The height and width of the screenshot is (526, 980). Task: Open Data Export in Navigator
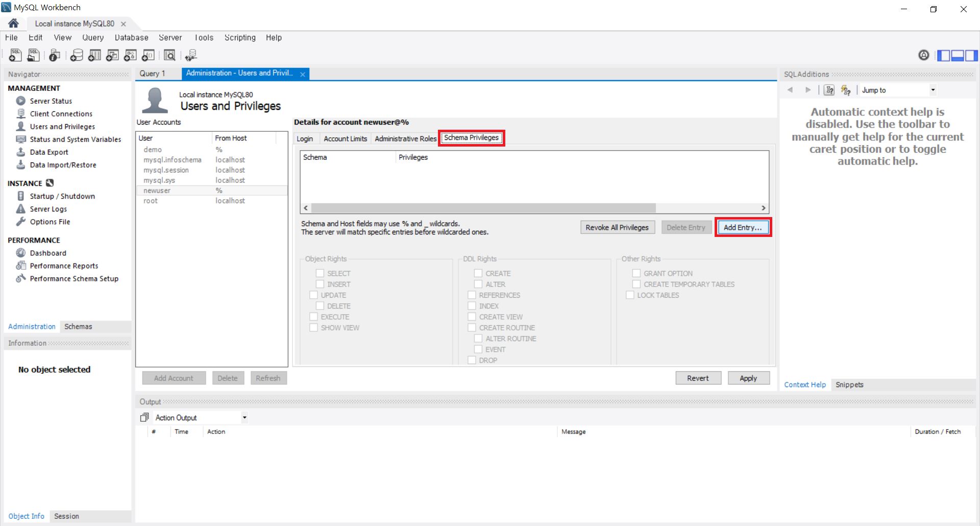[x=48, y=152]
